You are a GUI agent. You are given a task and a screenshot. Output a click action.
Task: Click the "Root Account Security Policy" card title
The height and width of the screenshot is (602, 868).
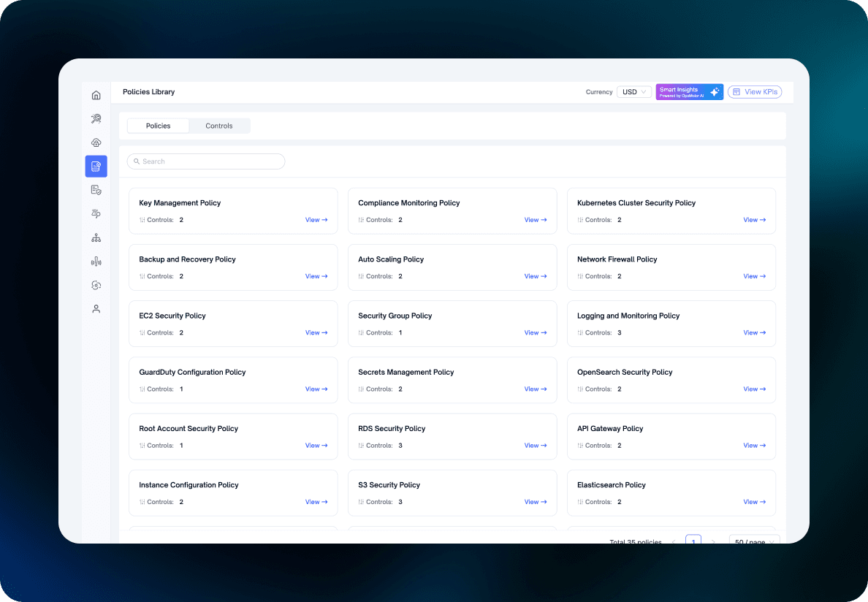189,429
